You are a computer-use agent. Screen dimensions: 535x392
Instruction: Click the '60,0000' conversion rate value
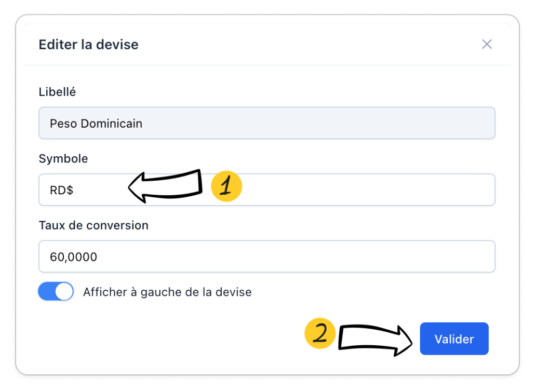coord(73,256)
